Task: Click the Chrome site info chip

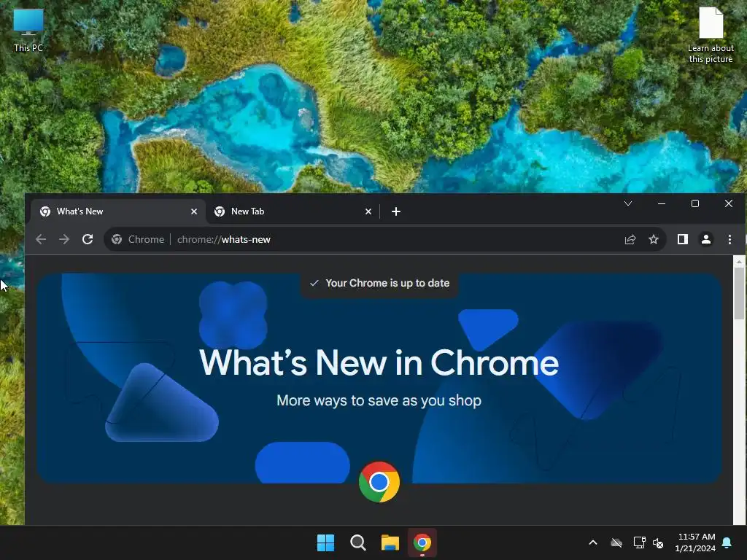Action: click(138, 239)
